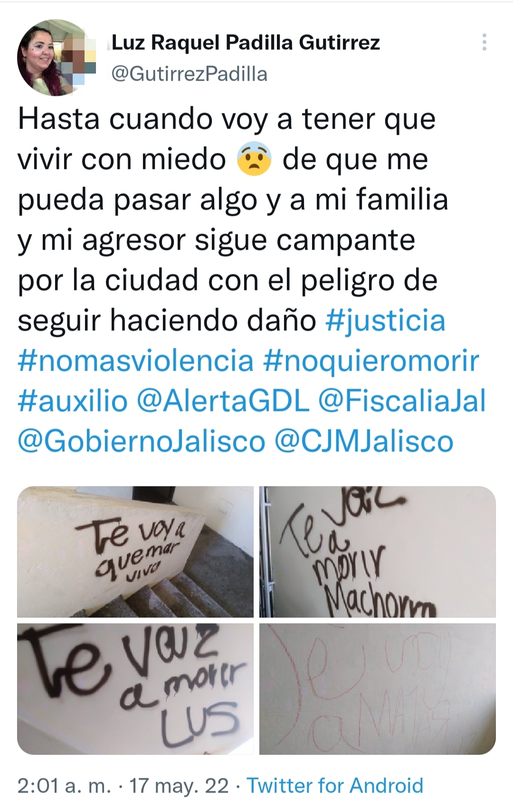View the 'Te voy a quemar' staircase photo

[135, 551]
